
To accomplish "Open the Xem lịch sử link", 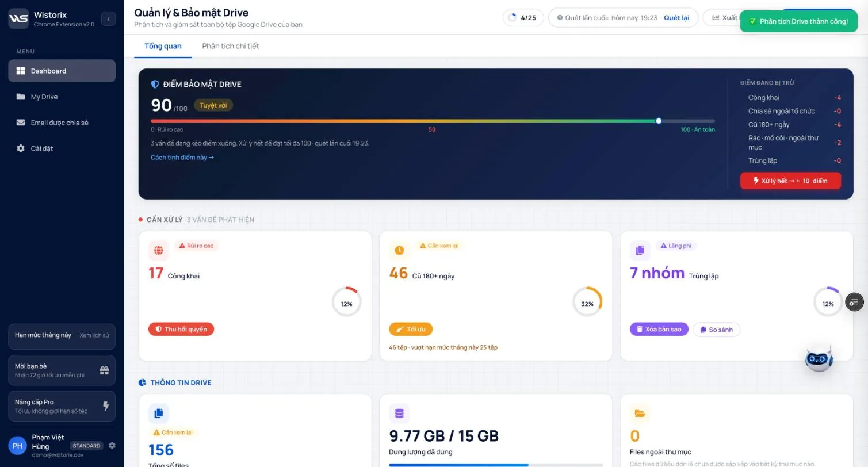I will [94, 335].
